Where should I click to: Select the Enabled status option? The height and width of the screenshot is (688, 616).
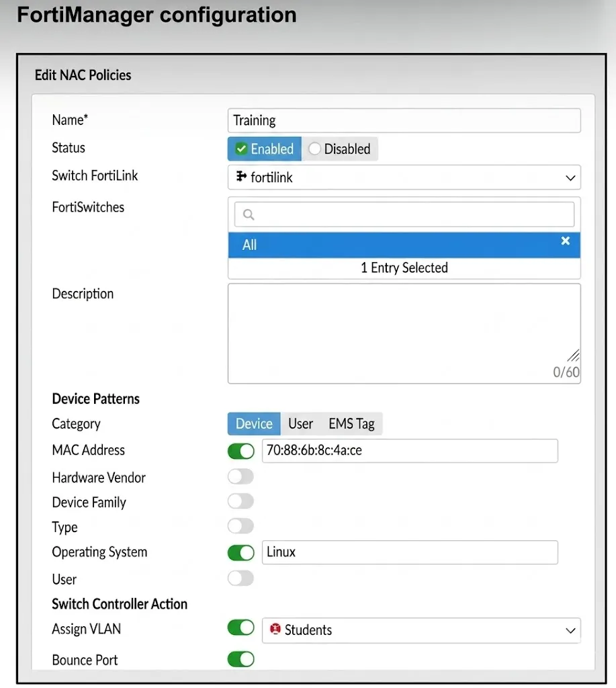265,148
